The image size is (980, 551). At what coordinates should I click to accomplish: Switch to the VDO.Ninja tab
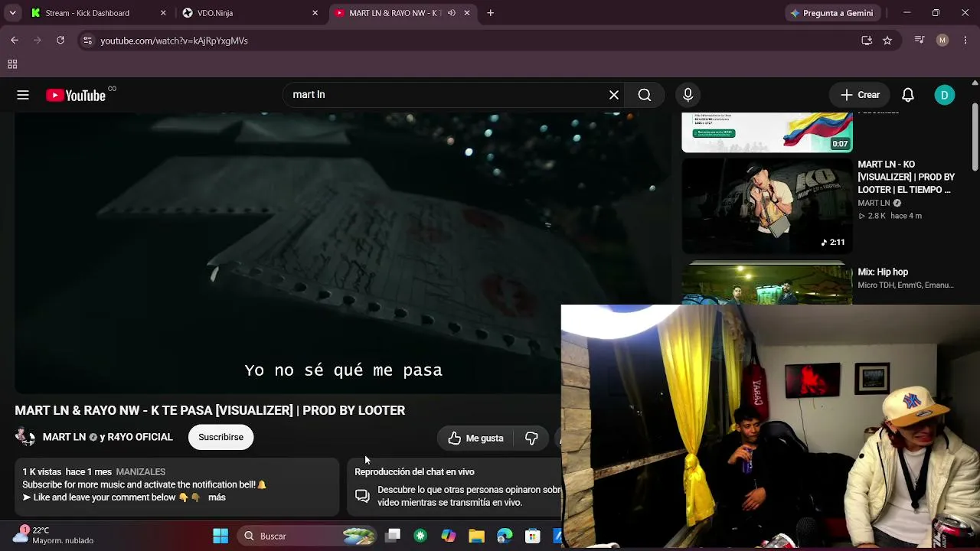pos(215,13)
